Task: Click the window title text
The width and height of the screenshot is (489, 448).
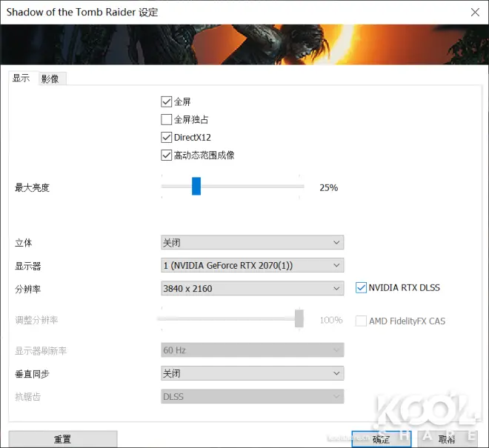Action: point(82,12)
